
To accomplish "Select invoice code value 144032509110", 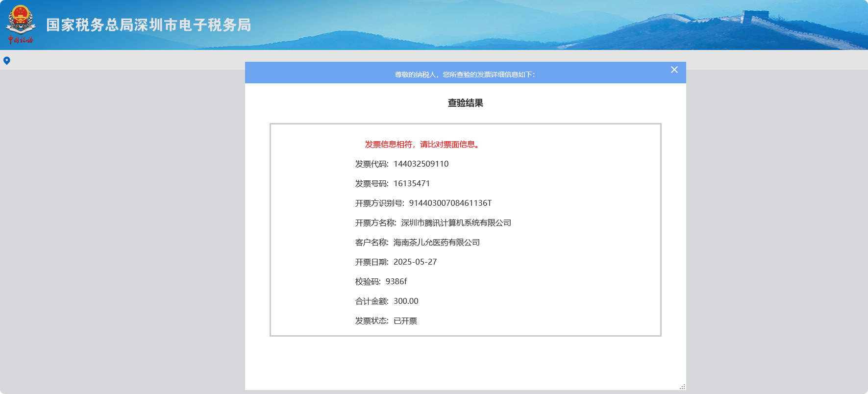I will click(421, 164).
